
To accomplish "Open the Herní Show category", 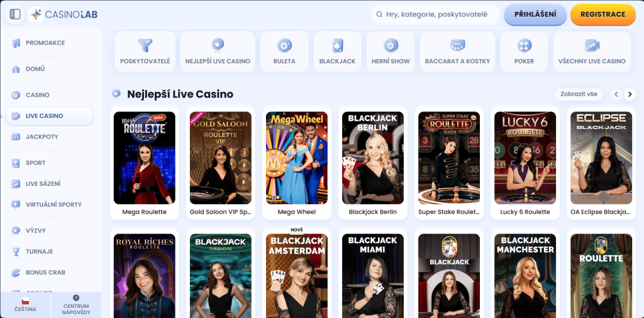I will (x=391, y=52).
